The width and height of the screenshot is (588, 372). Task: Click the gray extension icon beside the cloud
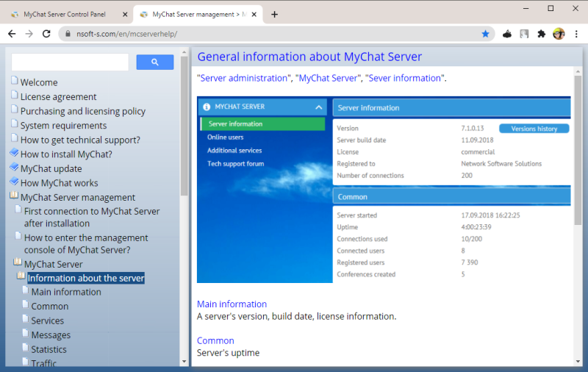524,34
